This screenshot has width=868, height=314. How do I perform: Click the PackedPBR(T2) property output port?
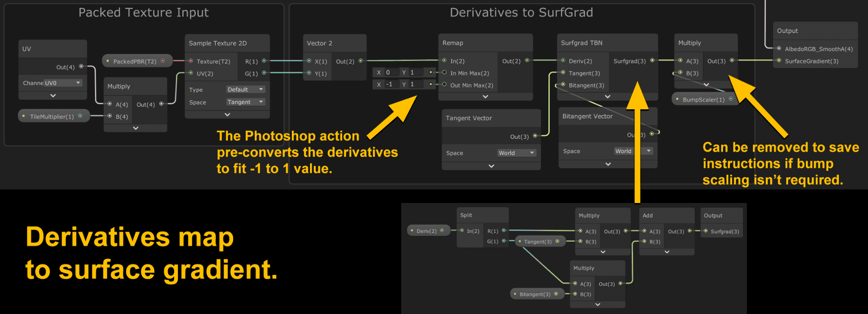(163, 61)
